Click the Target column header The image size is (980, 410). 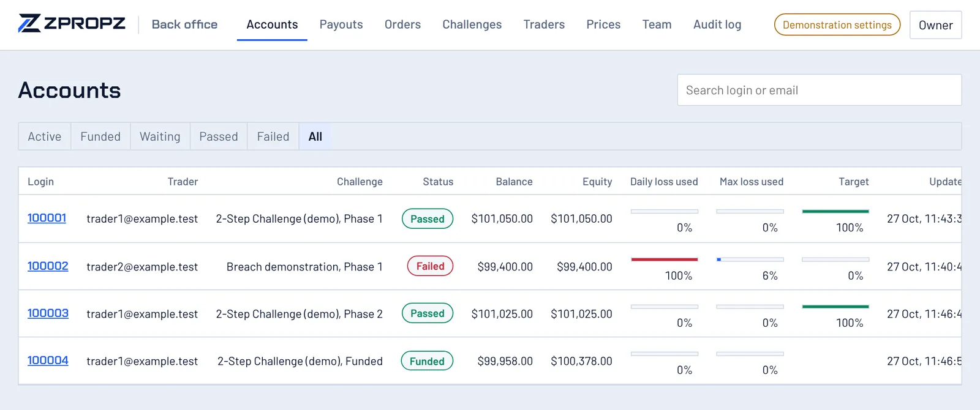854,182
